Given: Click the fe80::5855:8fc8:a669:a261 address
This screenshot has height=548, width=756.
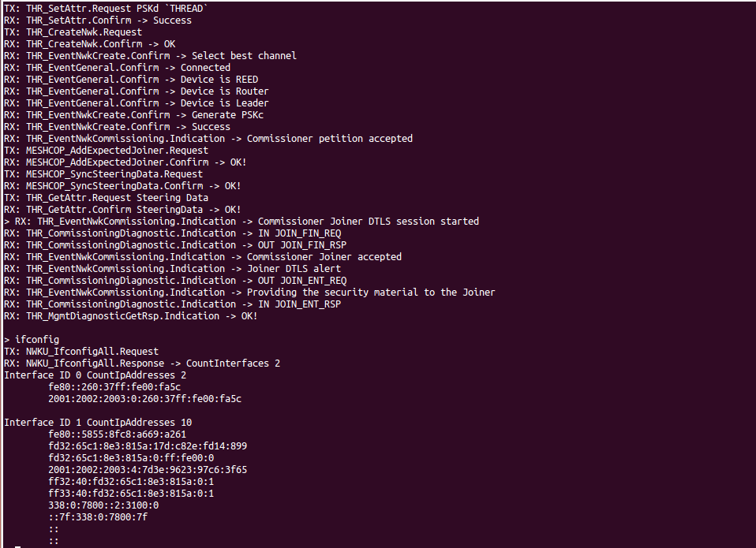Looking at the screenshot, I should pos(117,434).
